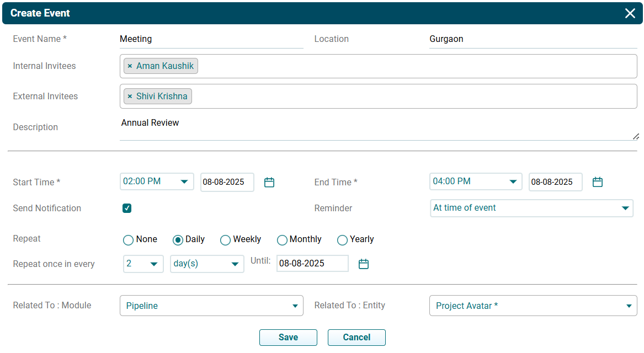Screen dimensions: 644x353
Task: Open the Start Time 02:00 PM dropdown
Action: click(157, 181)
